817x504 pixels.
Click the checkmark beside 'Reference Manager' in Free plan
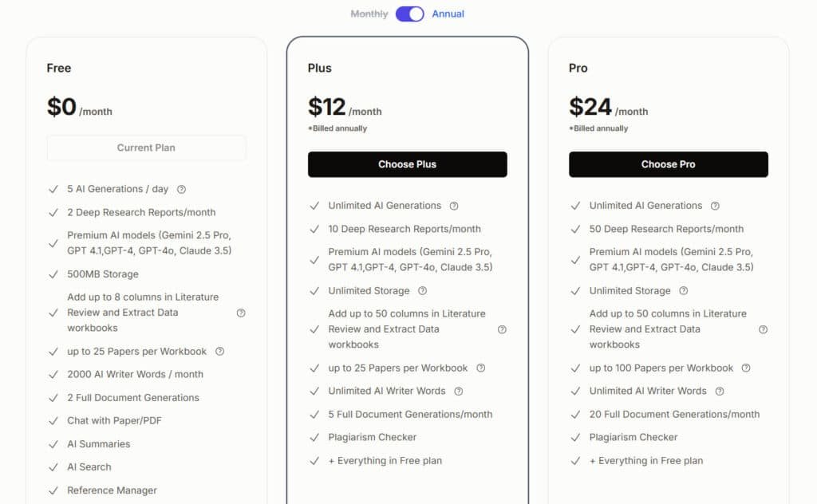click(x=53, y=490)
